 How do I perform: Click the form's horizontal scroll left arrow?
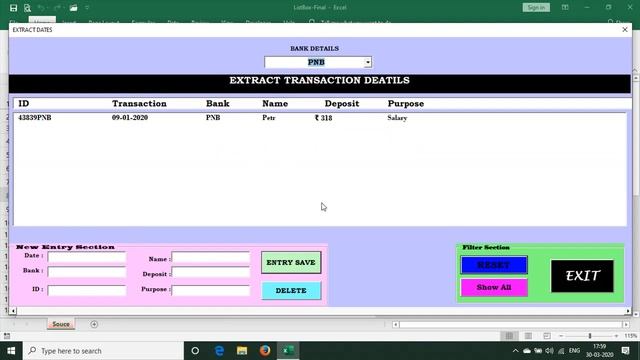click(x=13, y=311)
